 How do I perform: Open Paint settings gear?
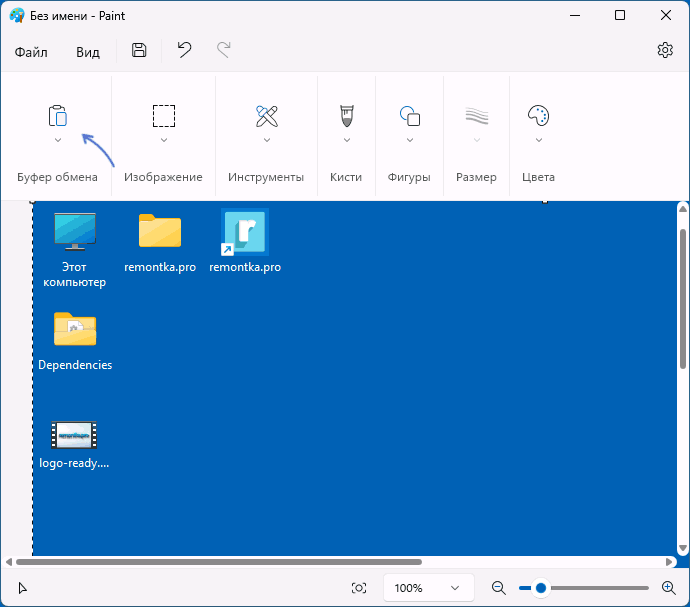(665, 50)
